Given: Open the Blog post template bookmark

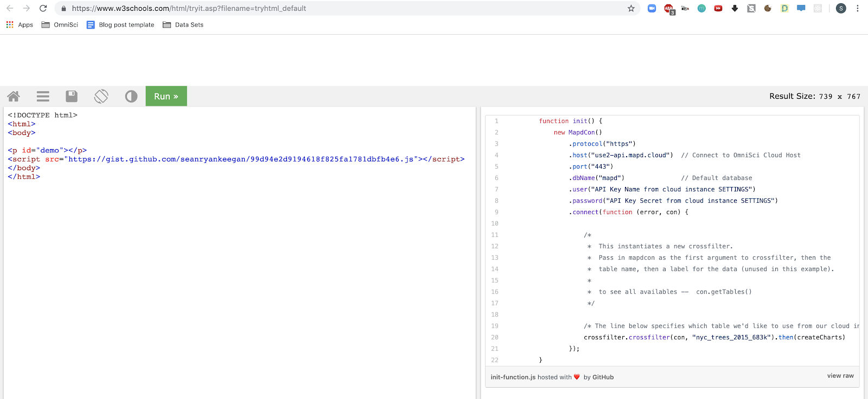Looking at the screenshot, I should click(120, 25).
